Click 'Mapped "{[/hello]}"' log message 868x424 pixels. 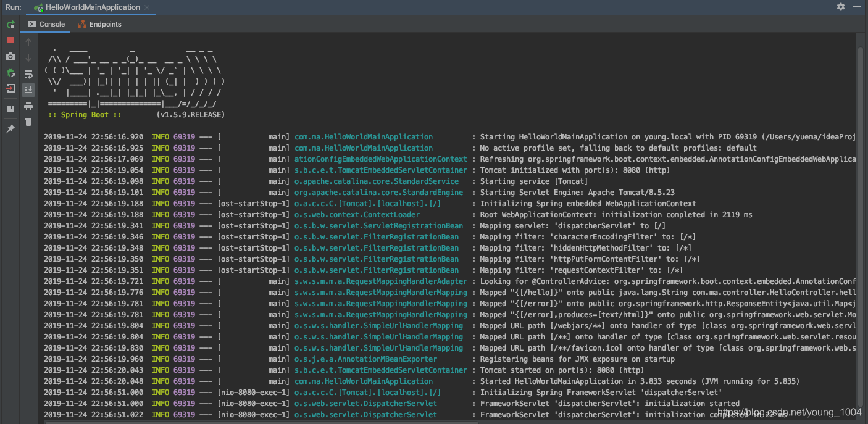(521, 293)
